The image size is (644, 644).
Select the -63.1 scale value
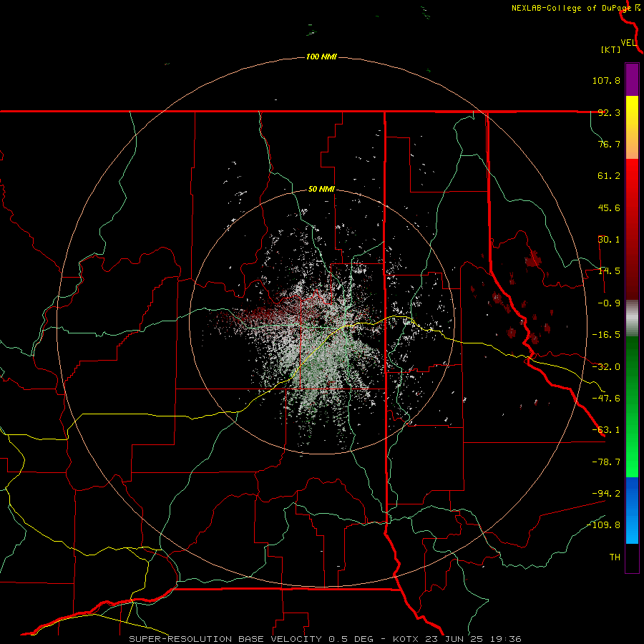[606, 430]
